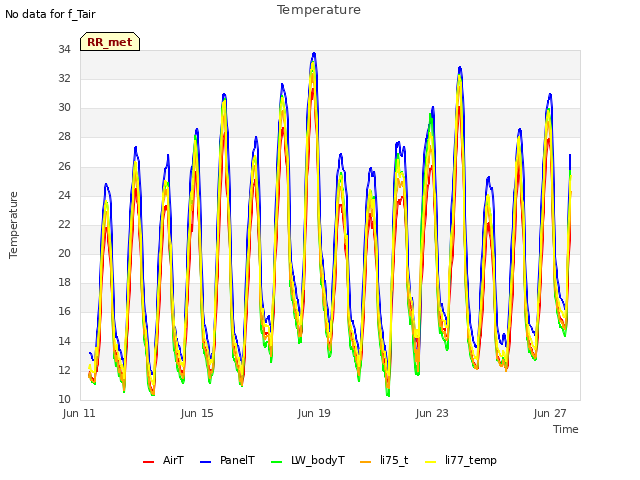Click the green LW_bodyT legend swatch
The height and width of the screenshot is (480, 640).
coord(277,462)
